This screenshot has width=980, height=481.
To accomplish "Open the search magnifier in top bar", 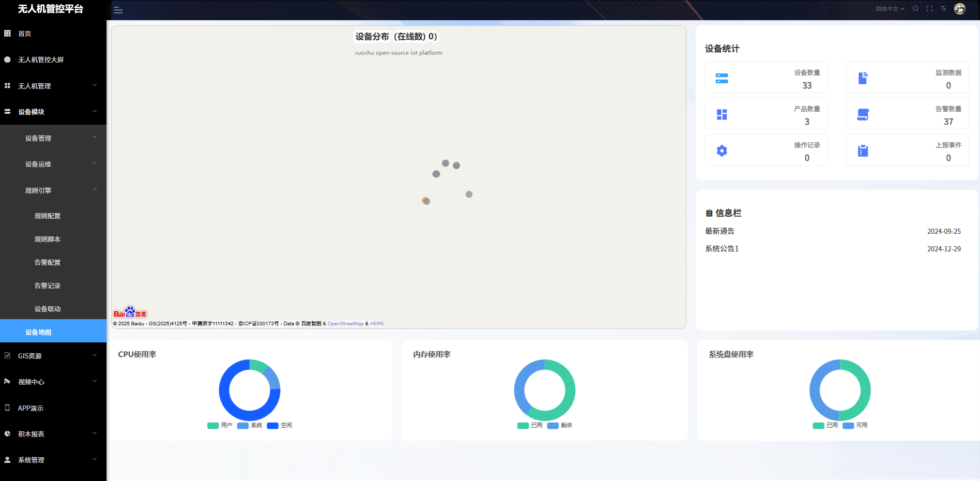I will [915, 9].
